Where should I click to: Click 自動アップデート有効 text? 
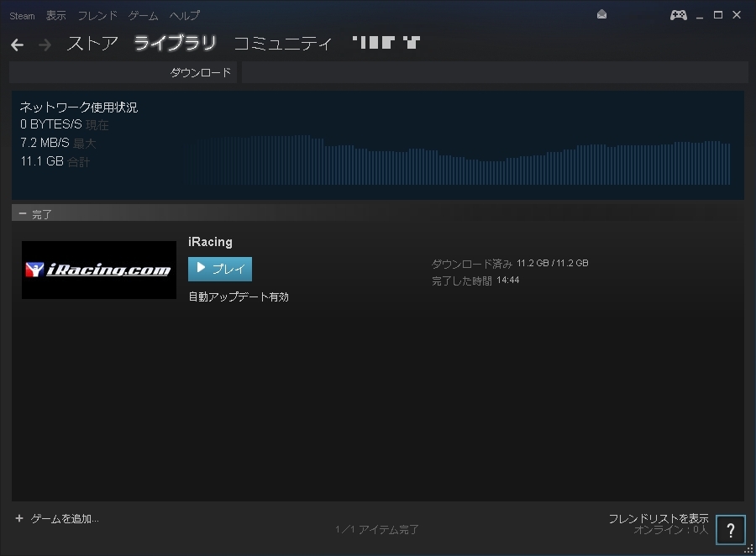pyautogui.click(x=239, y=296)
